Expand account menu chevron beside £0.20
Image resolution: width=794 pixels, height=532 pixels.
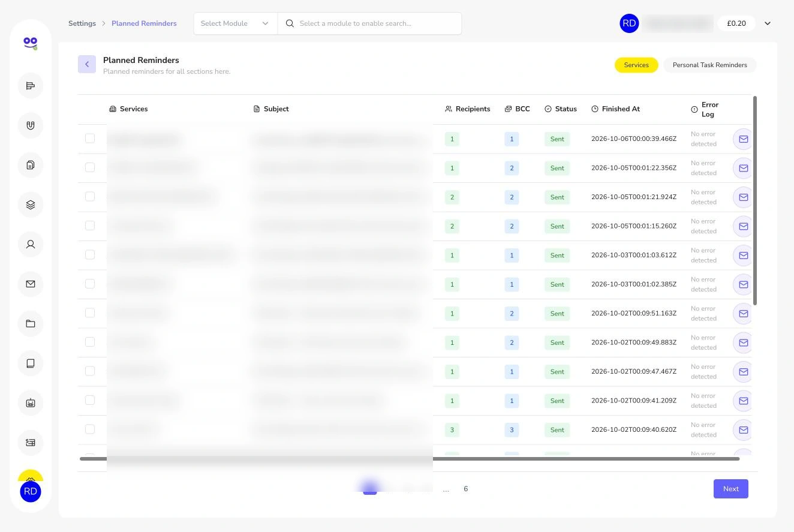[x=768, y=23]
